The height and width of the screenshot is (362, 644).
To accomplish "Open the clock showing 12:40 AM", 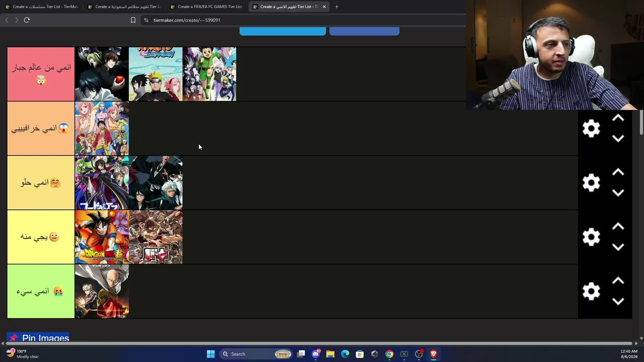I will pyautogui.click(x=629, y=354).
